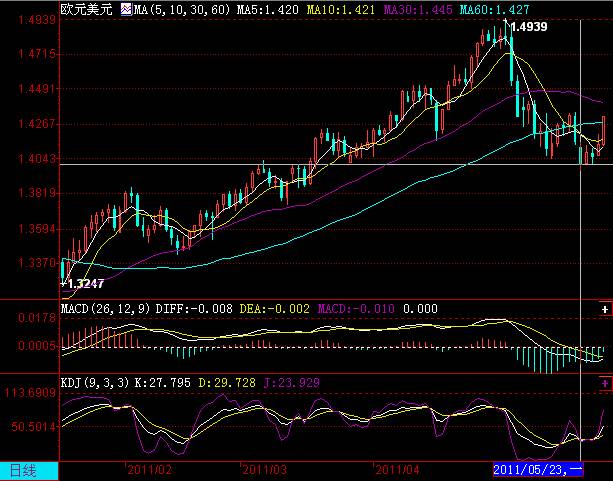Click the 1.3819 price axis label
This screenshot has height=481, width=613.
(37, 193)
